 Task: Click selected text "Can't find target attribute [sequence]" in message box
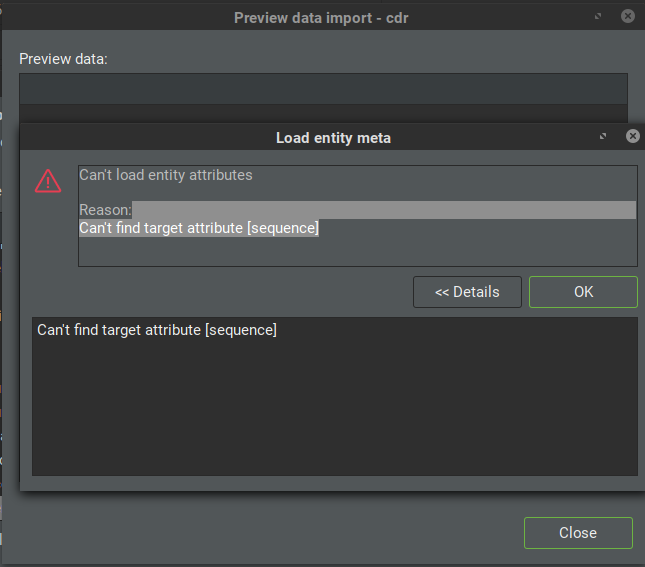click(x=199, y=228)
